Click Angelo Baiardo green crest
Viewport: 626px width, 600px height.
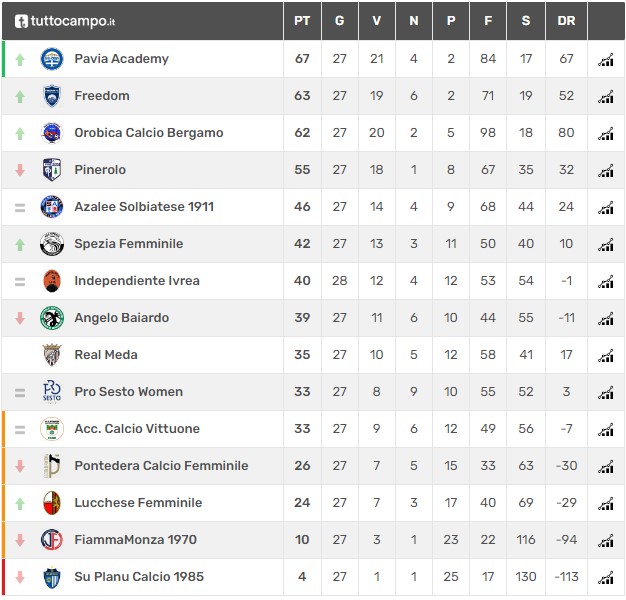(52, 318)
